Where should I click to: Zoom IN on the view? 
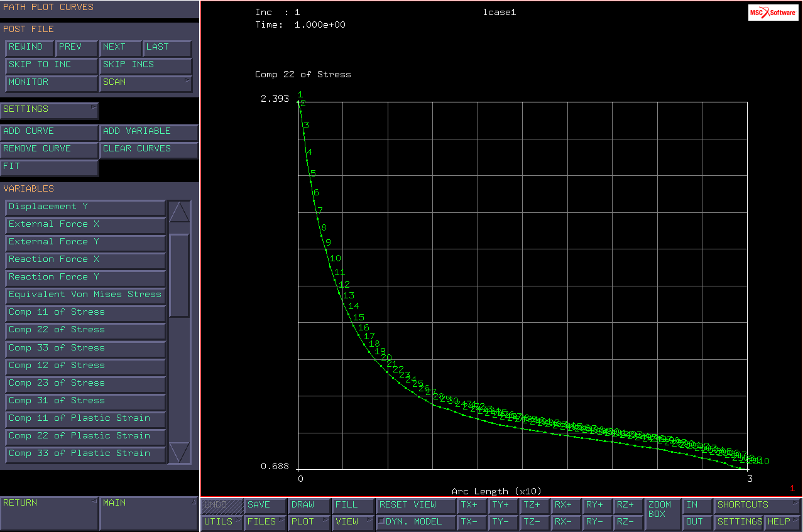pyautogui.click(x=697, y=505)
